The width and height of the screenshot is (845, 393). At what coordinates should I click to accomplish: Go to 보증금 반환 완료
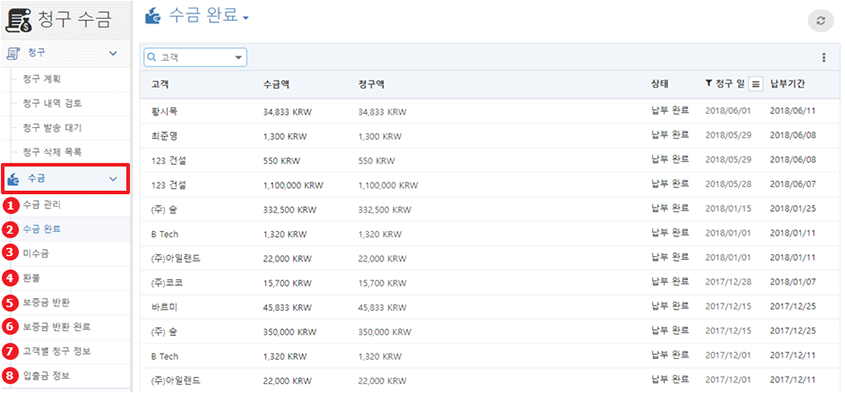coord(57,327)
